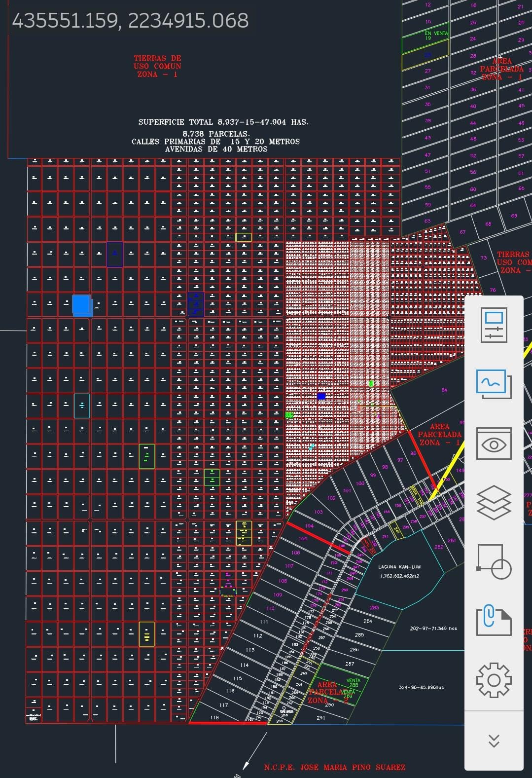This screenshot has height=778, width=532.
Task: Open the Settings gear
Action: click(x=494, y=680)
